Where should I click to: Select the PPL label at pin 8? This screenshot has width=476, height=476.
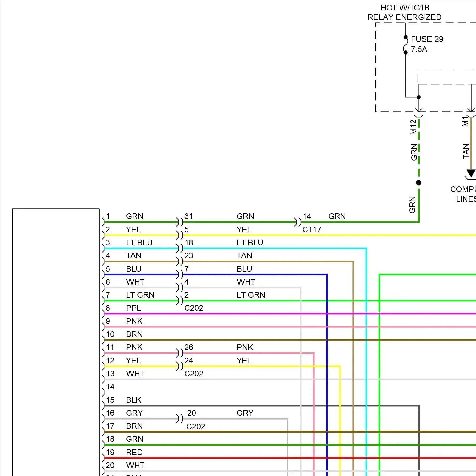coord(133,308)
